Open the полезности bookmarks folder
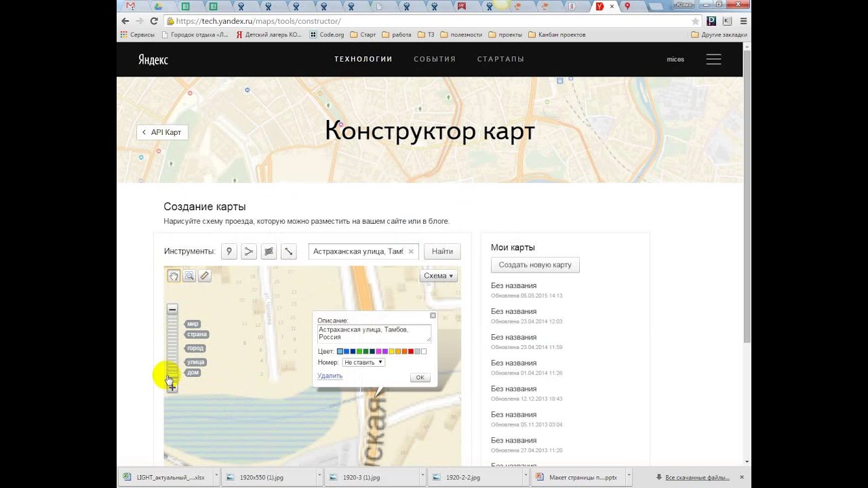Screen dimensions: 868x488 [x=460, y=35]
